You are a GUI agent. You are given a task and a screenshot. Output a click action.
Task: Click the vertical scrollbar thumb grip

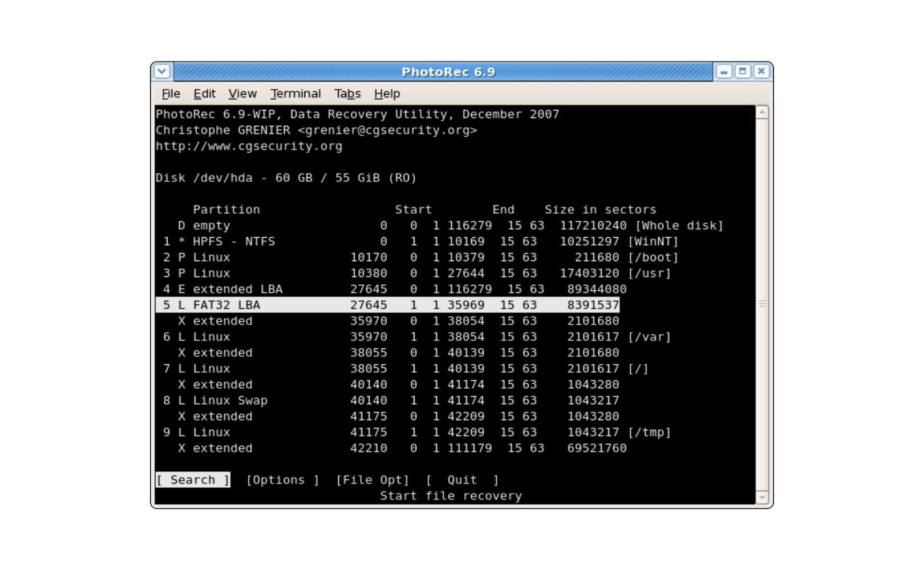click(762, 304)
